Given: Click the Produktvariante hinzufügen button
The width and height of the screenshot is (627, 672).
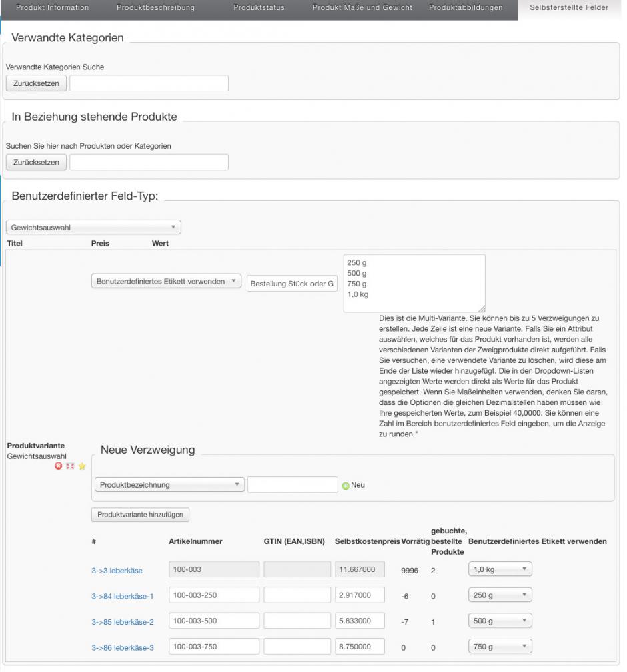Looking at the screenshot, I should pyautogui.click(x=141, y=515).
